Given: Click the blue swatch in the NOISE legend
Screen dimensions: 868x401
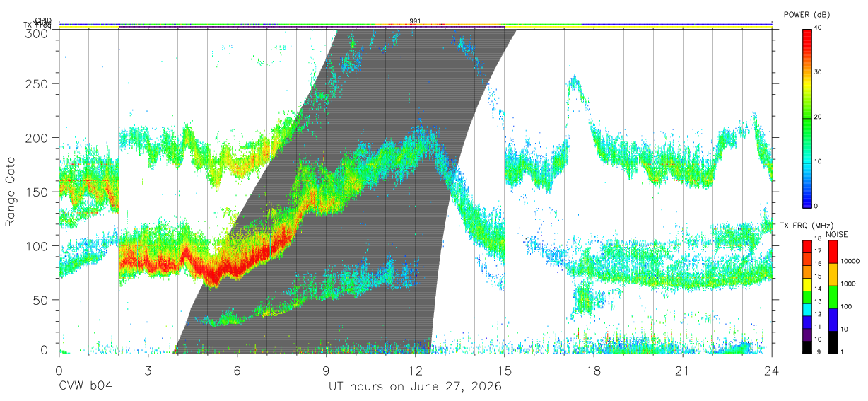Looking at the screenshot, I should 832,320.
